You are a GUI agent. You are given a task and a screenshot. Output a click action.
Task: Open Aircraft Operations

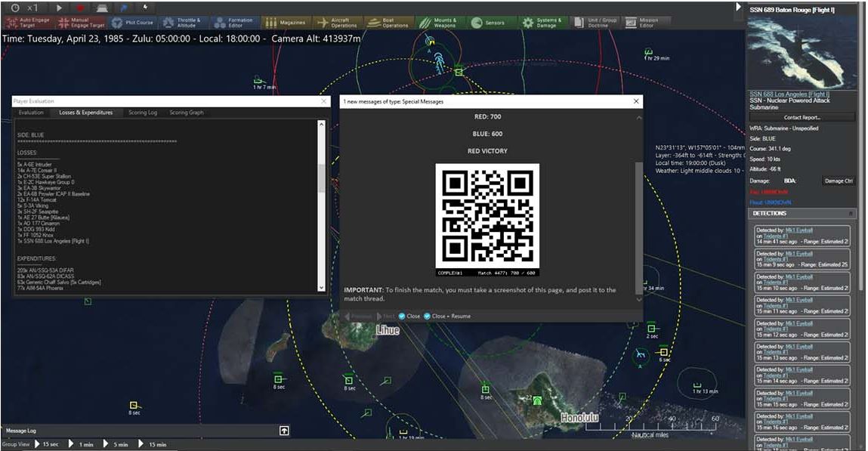[337, 22]
